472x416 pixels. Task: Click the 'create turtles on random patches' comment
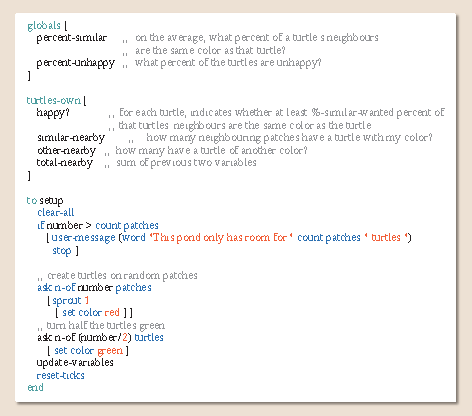117,276
